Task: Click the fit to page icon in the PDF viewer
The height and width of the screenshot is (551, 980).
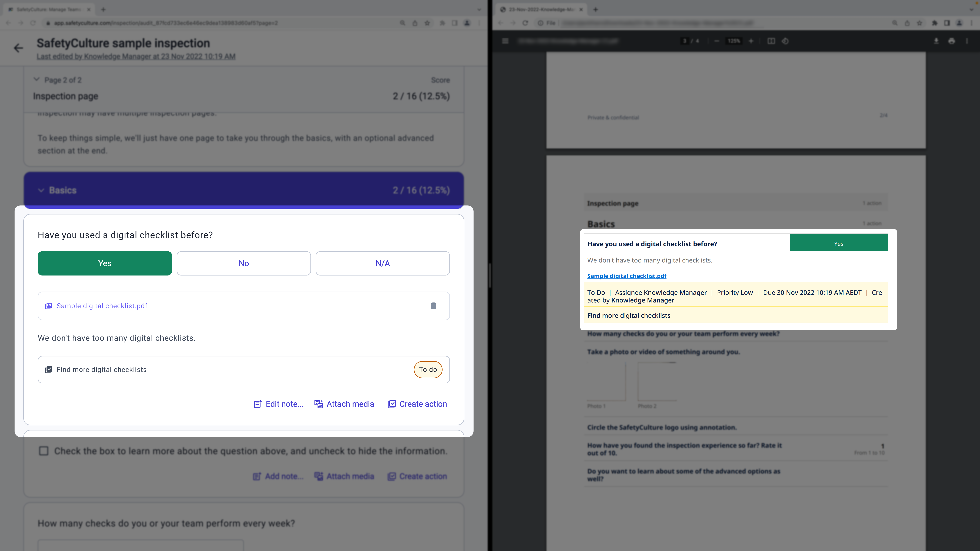Action: [771, 41]
